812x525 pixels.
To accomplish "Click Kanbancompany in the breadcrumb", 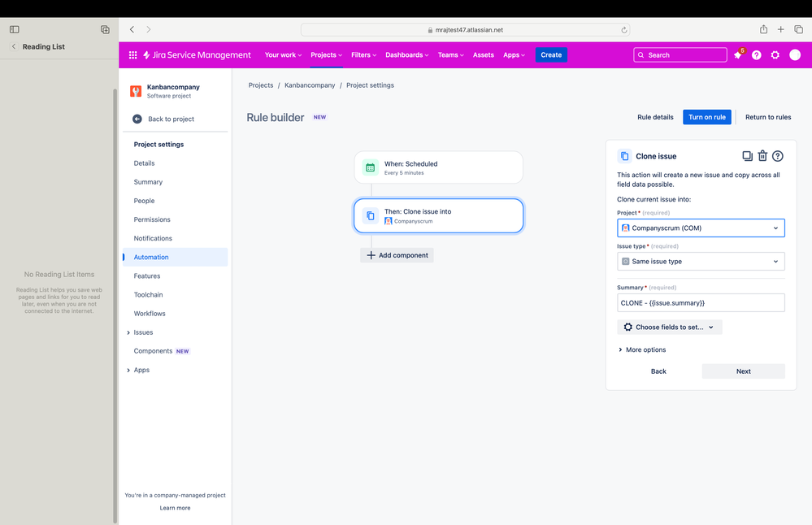I will tap(310, 85).
